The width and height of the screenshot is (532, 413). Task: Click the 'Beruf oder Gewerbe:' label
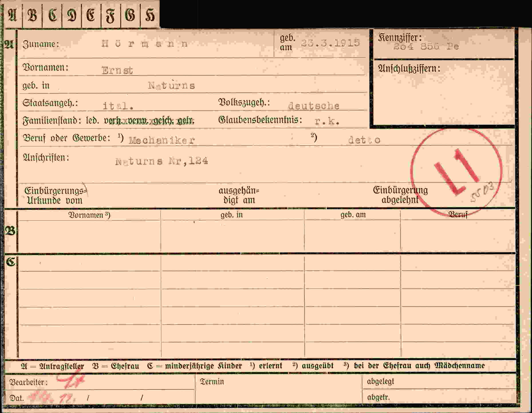[66, 138]
